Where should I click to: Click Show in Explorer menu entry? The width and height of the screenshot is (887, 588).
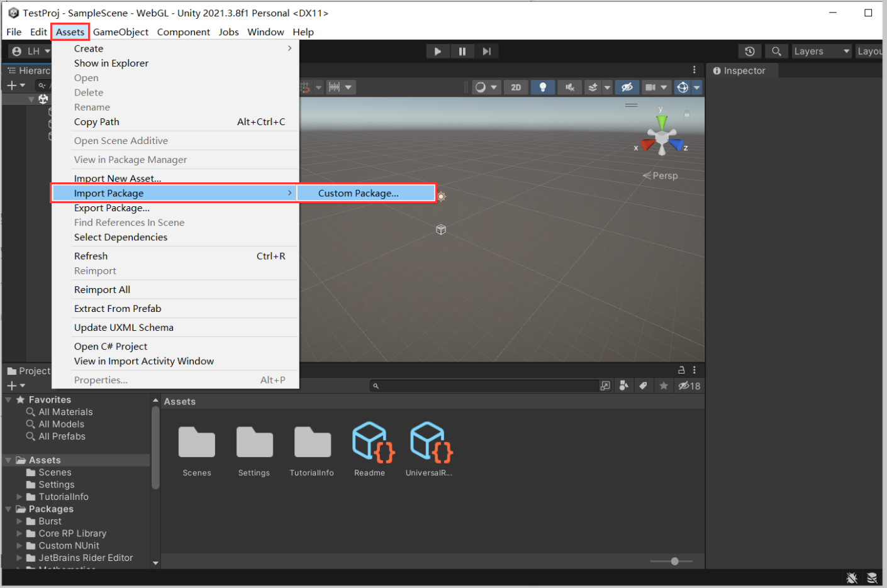(175, 64)
